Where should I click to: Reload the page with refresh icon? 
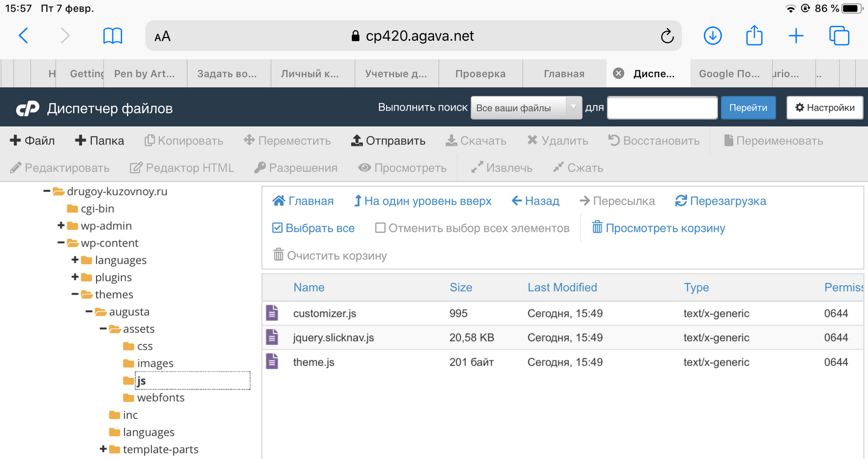click(x=667, y=36)
